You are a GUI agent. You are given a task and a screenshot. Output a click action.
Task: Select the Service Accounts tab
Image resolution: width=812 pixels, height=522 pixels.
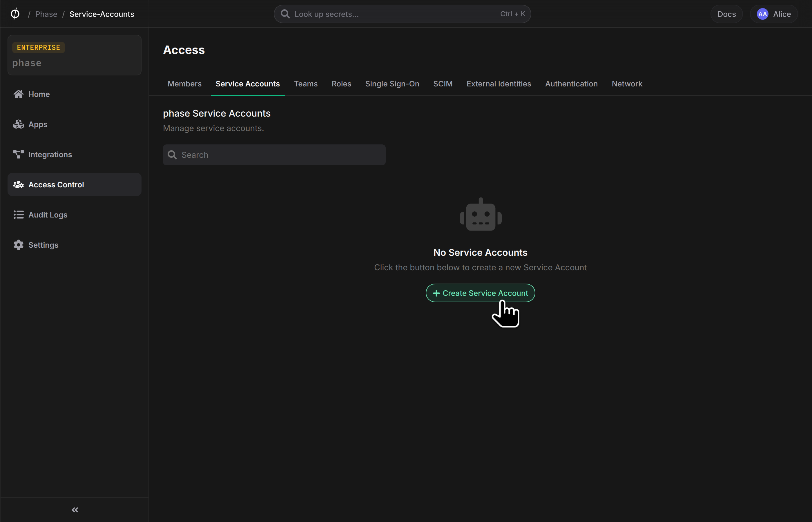[x=248, y=84]
